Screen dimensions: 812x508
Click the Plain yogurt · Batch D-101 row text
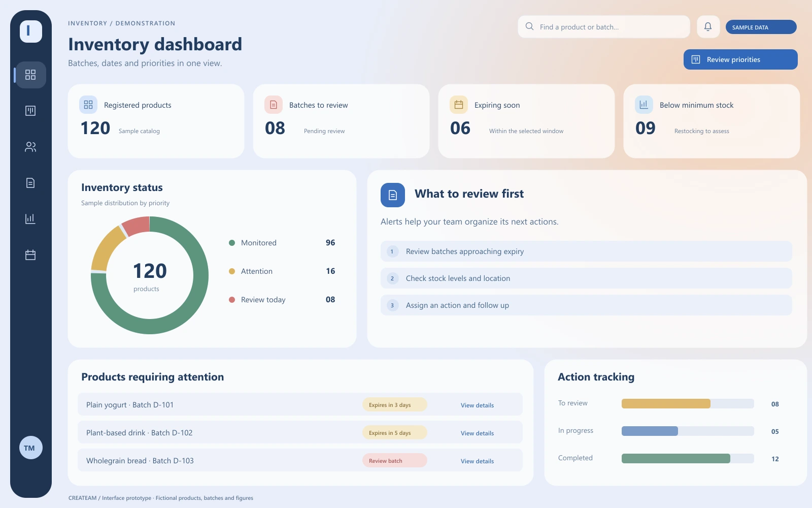point(130,405)
